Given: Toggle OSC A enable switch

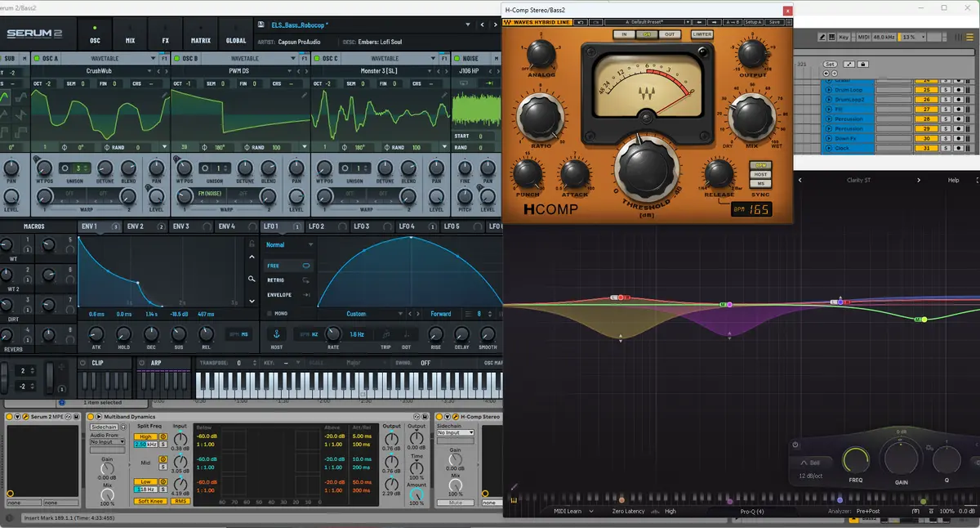Looking at the screenshot, I should pyautogui.click(x=37, y=59).
